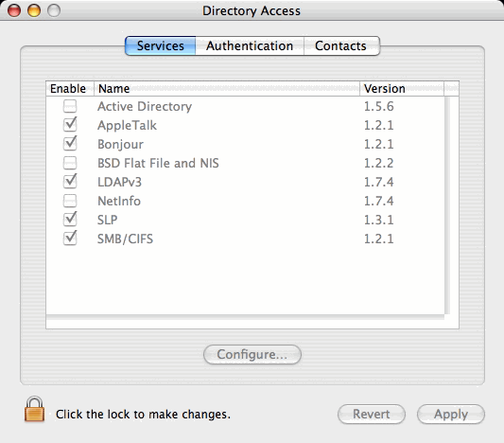Open the Configure... dialog button
Screen dimensions: 504x443
tap(252, 355)
